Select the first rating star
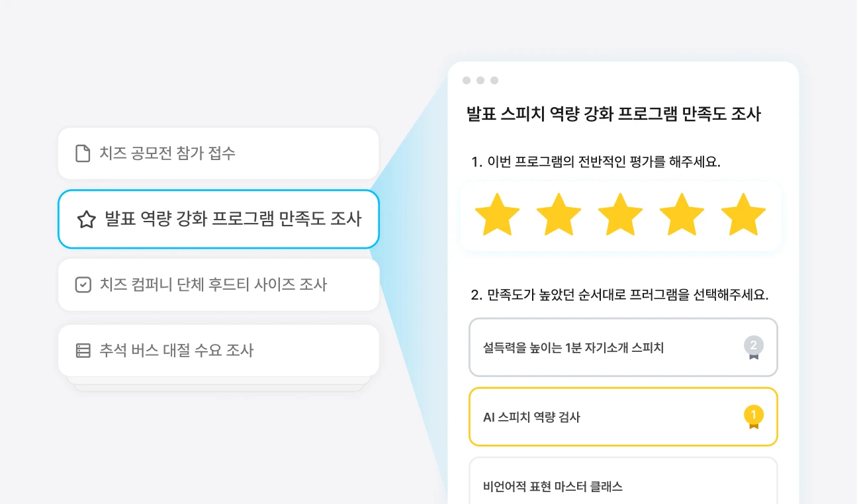The width and height of the screenshot is (857, 504). [x=498, y=214]
